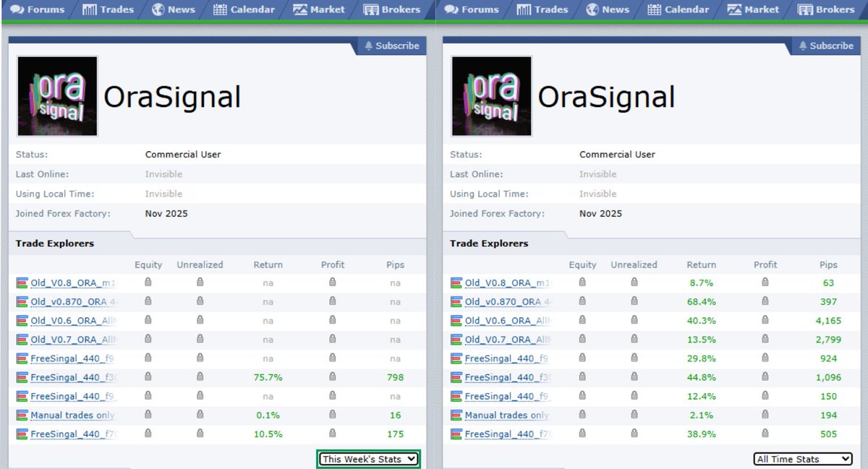Click Unrealized lock icon in the 75.7% return row

pyautogui.click(x=200, y=377)
